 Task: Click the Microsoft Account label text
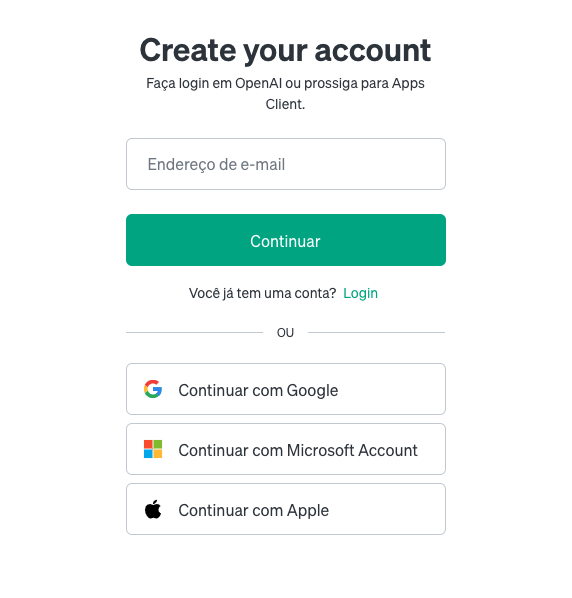pyautogui.click(x=352, y=450)
